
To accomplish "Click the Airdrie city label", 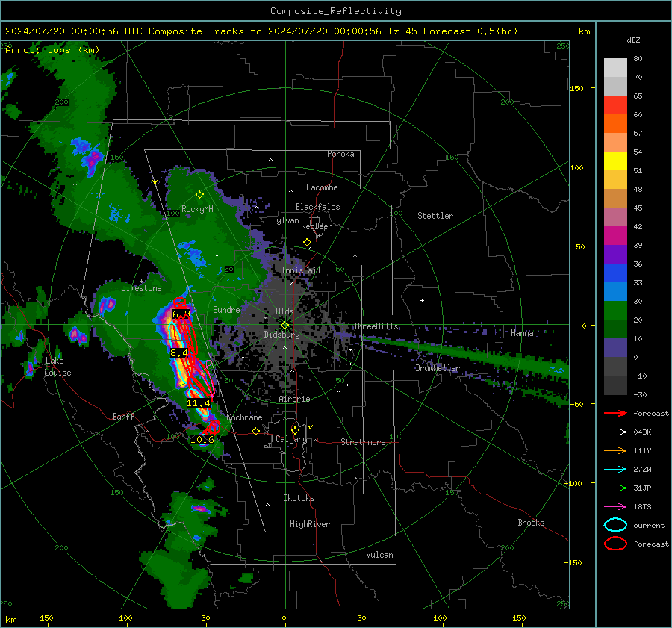I will [x=294, y=399].
